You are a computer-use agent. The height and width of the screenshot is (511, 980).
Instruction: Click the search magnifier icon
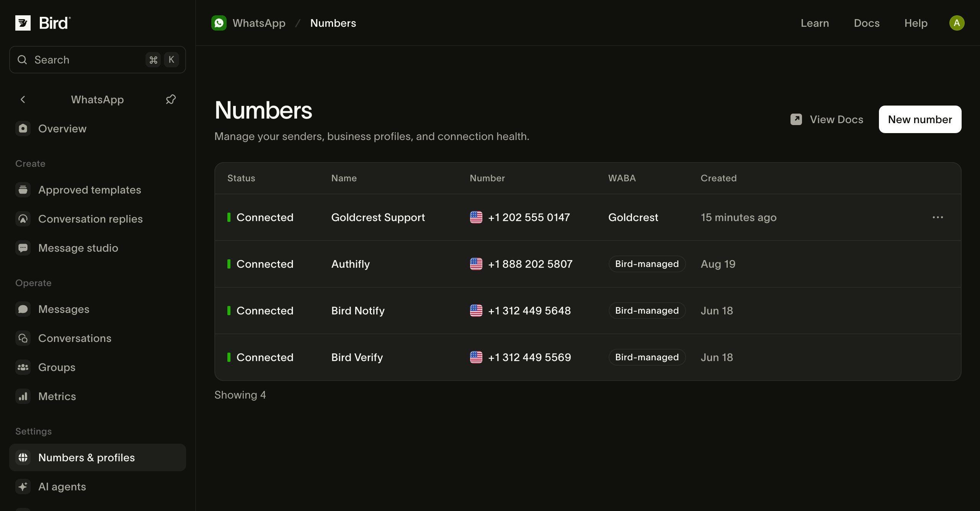pos(22,60)
